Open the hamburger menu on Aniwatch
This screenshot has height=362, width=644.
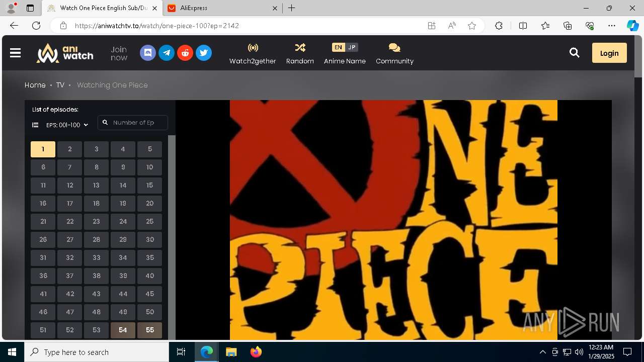[x=15, y=53]
